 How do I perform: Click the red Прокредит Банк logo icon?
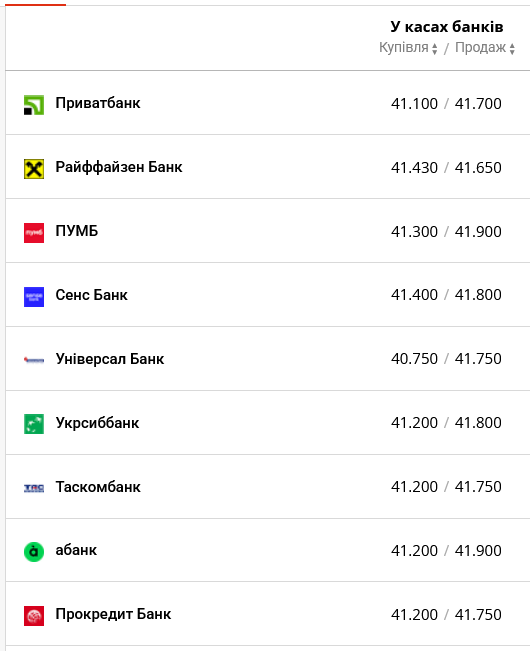34,616
